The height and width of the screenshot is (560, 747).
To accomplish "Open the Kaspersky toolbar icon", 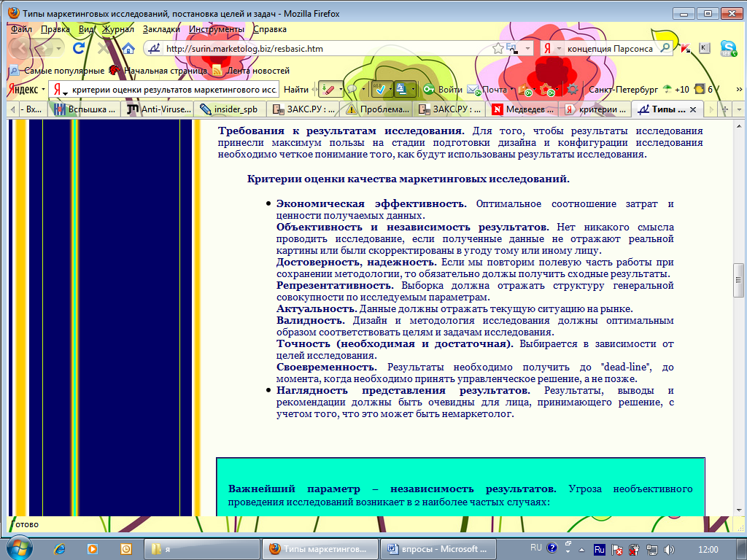I will pos(686,48).
